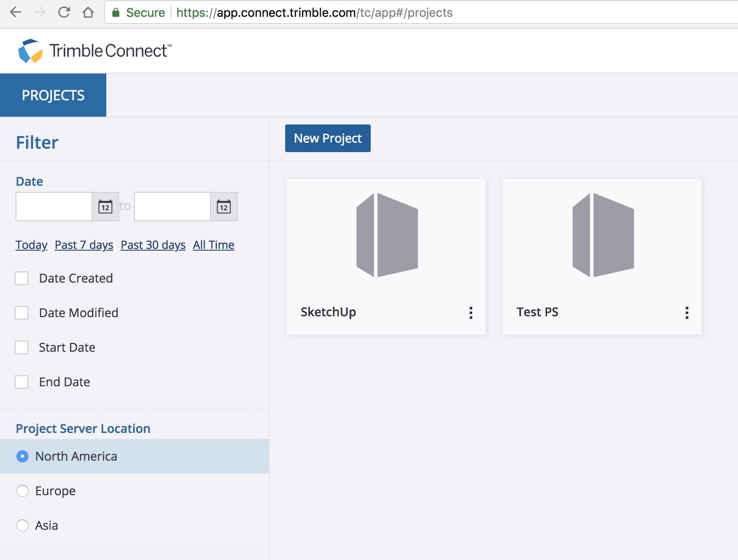Click the Secure padlock icon in the address bar
This screenshot has width=738, height=560.
click(x=116, y=13)
